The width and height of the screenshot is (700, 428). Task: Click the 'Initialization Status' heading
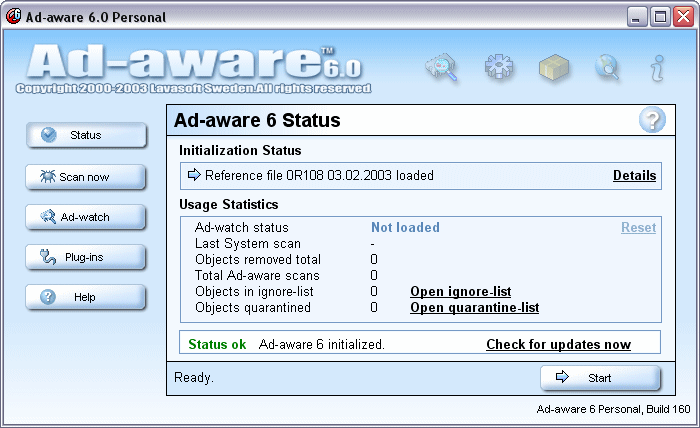(240, 150)
